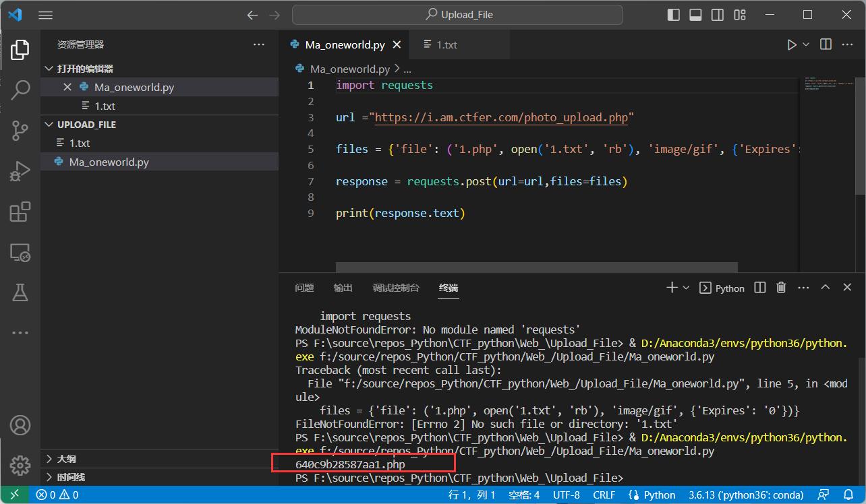Open the Manage gear icon
The height and width of the screenshot is (504, 866).
[x=20, y=465]
